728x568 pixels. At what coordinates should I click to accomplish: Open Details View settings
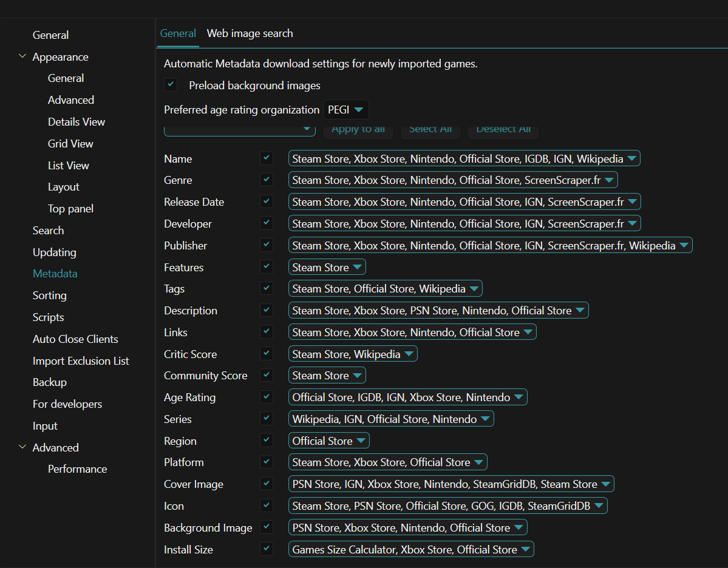point(77,122)
